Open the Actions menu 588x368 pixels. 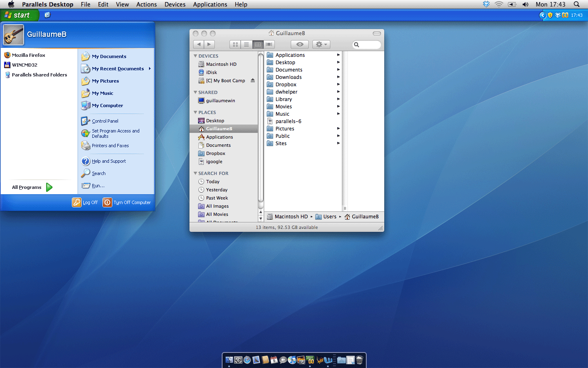[147, 4]
